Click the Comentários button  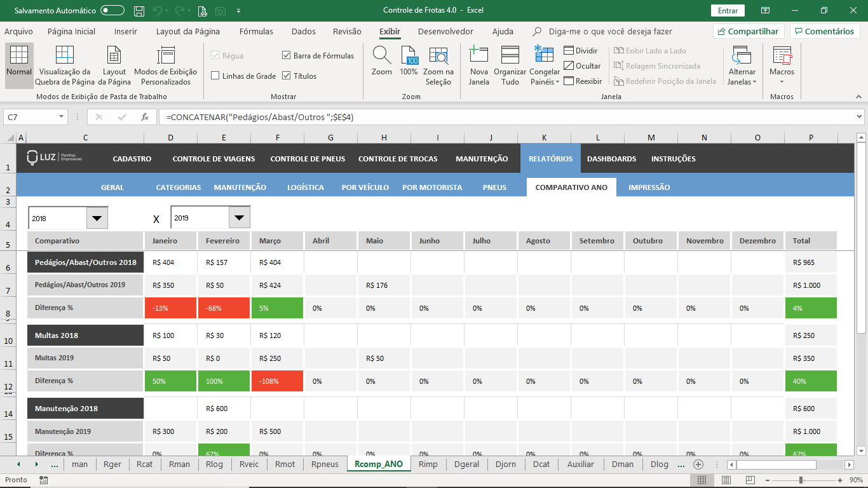(x=824, y=31)
